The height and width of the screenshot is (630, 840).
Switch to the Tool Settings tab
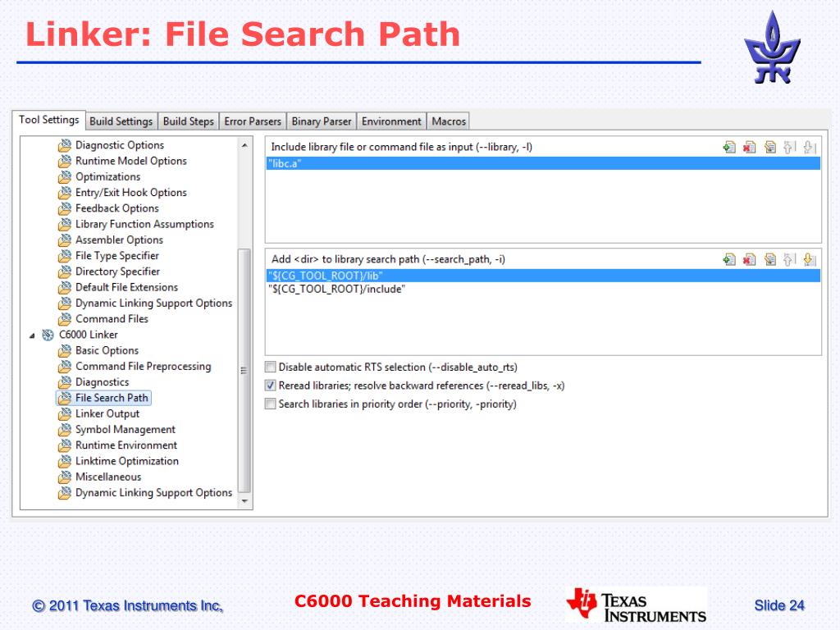pyautogui.click(x=48, y=120)
